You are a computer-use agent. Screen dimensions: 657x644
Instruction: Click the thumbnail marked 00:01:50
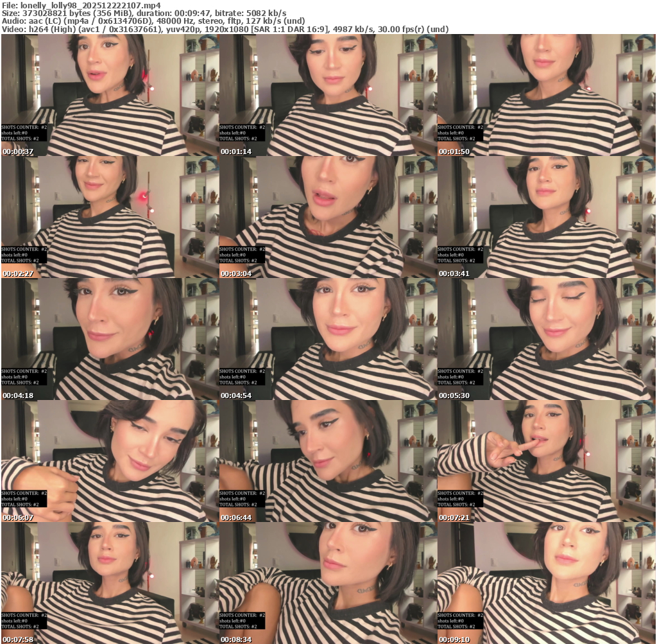(546, 95)
